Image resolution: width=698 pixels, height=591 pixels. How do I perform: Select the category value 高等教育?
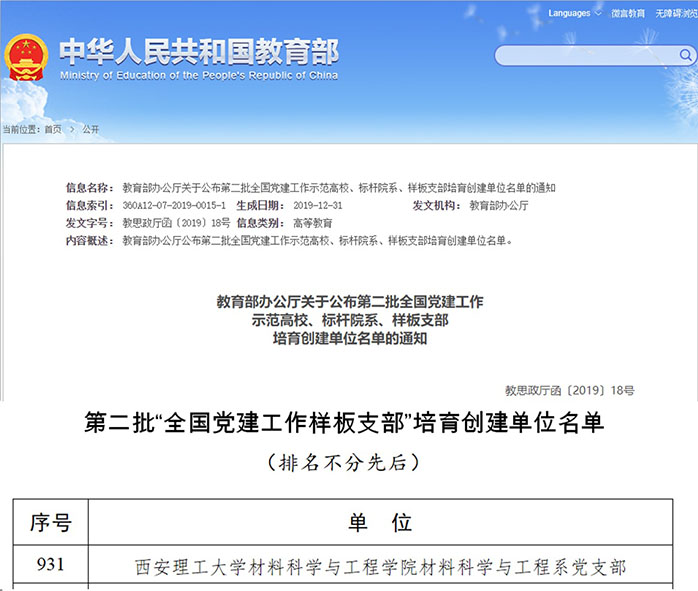click(312, 223)
